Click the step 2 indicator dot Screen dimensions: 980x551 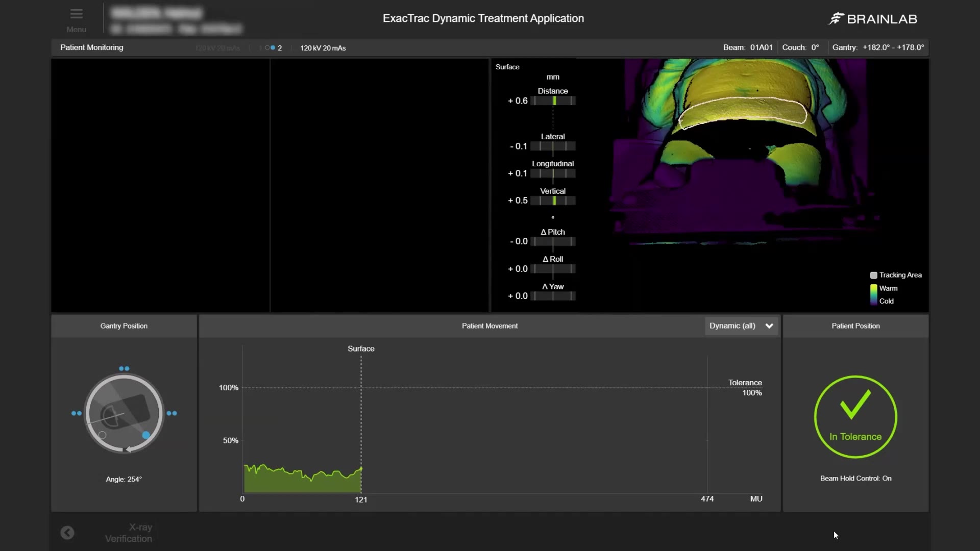(273, 47)
